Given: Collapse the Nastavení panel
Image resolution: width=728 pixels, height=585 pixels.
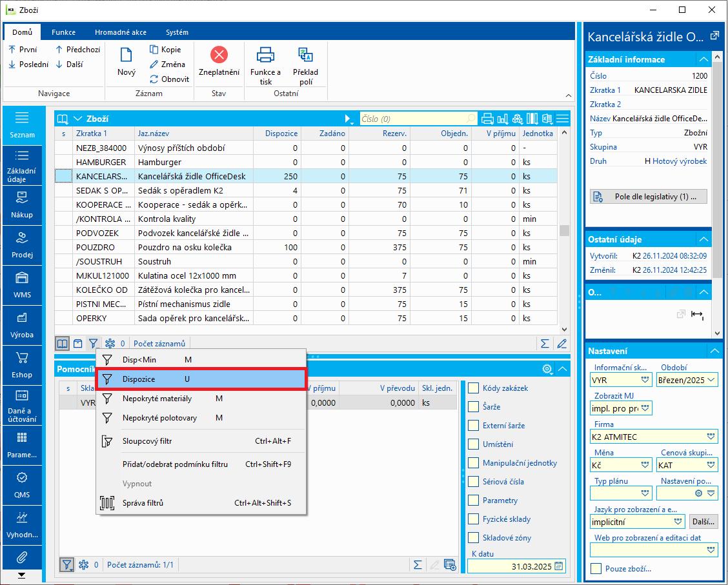Looking at the screenshot, I should [x=713, y=351].
